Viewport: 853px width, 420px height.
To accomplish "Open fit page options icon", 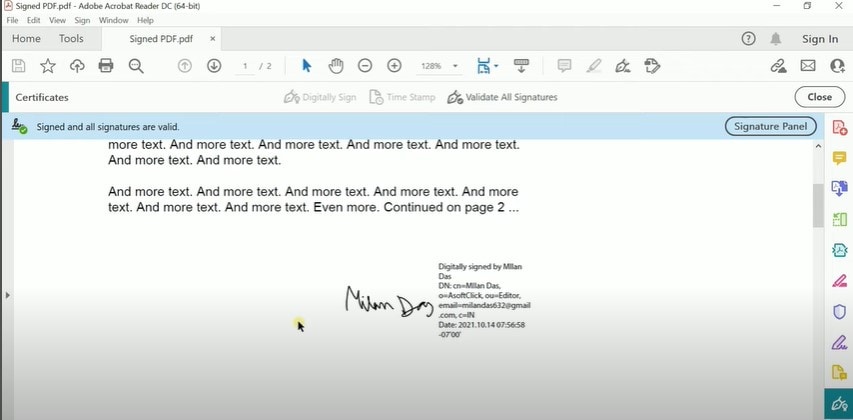I will click(487, 66).
